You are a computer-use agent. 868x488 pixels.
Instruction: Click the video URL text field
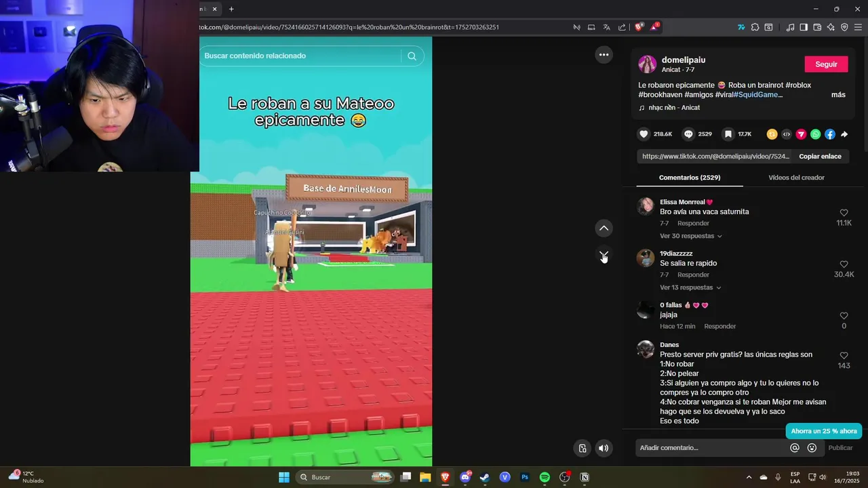point(715,156)
